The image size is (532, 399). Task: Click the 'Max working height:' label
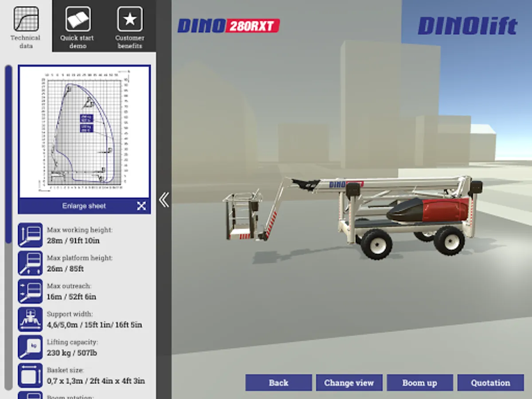click(80, 230)
